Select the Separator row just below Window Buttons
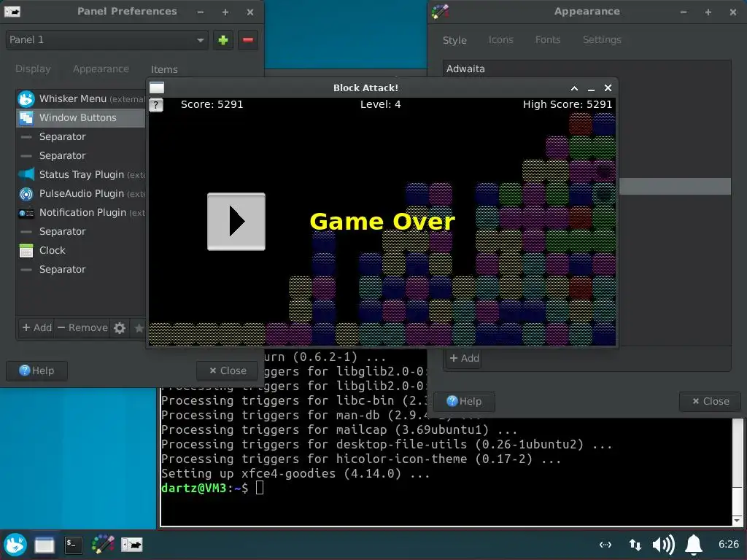Viewport: 747px width, 560px height. (x=81, y=136)
